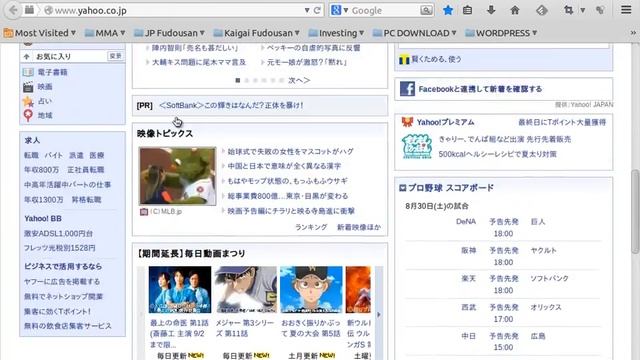Open the メジャー 第3シリーズ thumbnail

(246, 289)
